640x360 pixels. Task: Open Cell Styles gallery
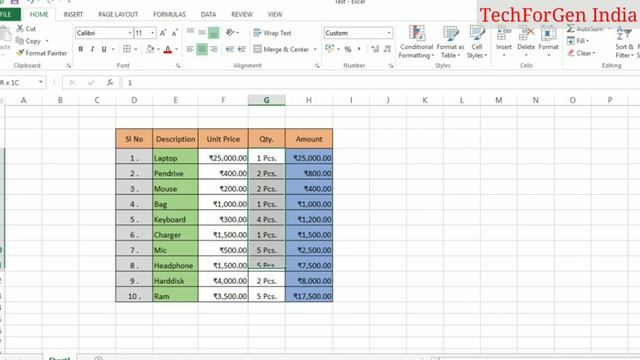(x=477, y=42)
